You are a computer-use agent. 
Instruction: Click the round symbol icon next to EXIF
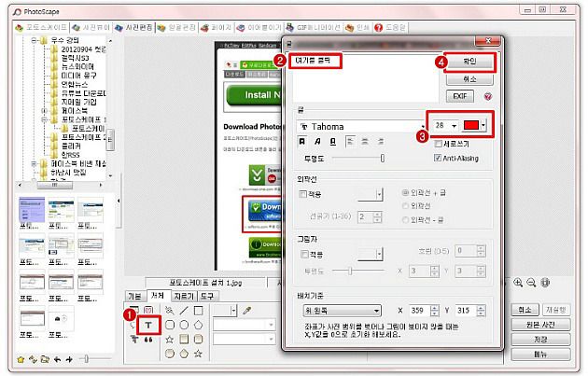pos(487,96)
